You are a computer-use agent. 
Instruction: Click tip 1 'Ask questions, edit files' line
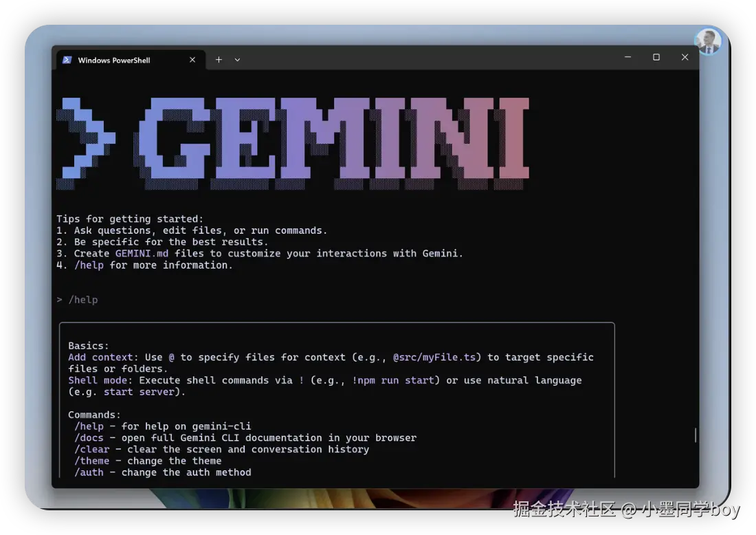point(192,230)
